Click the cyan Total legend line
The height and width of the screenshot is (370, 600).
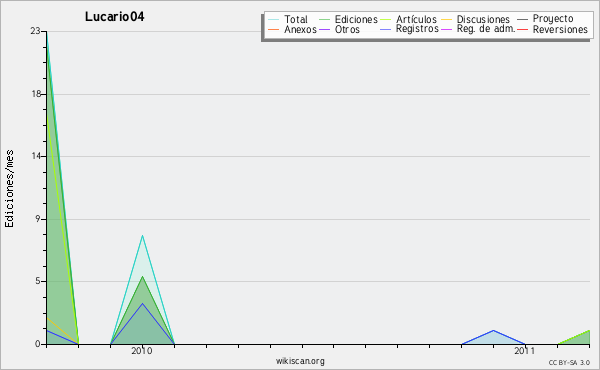coord(274,19)
